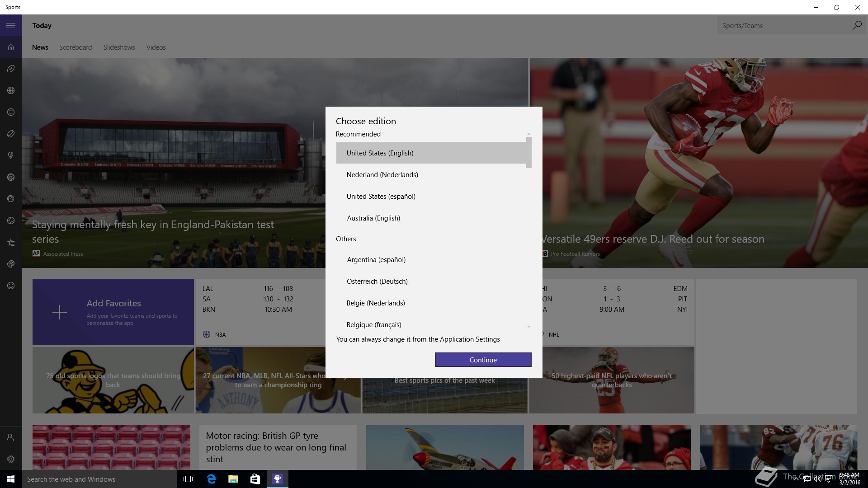Open the settings gear in sidebar

[x=11, y=459]
